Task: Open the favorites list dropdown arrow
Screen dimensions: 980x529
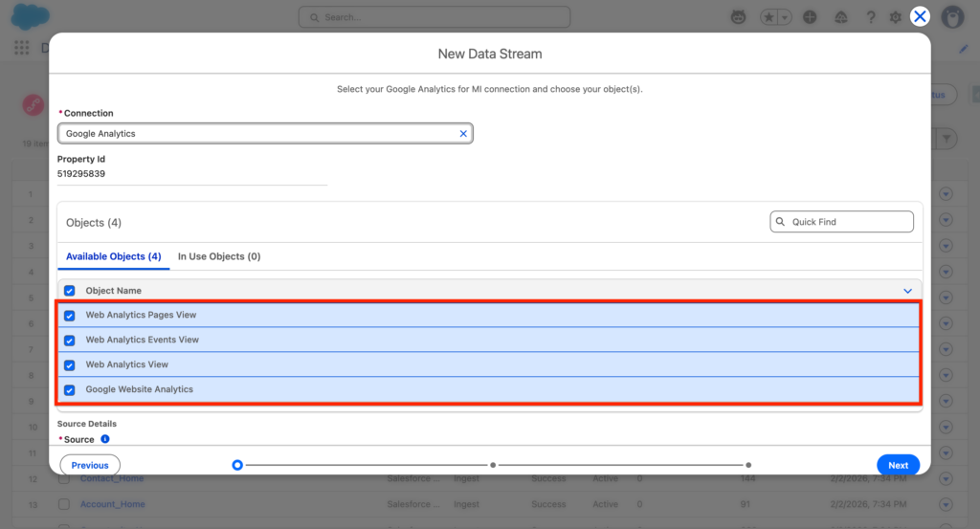Action: pyautogui.click(x=785, y=17)
